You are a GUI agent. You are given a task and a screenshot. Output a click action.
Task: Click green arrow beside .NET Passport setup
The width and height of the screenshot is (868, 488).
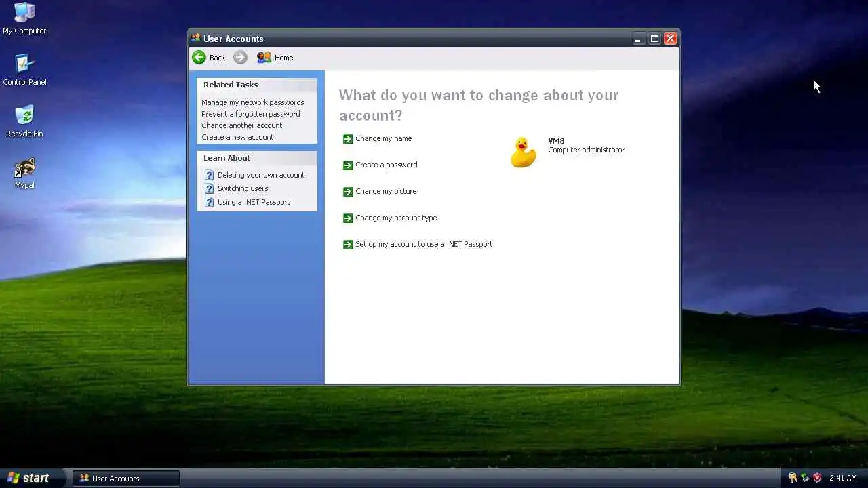coord(348,244)
